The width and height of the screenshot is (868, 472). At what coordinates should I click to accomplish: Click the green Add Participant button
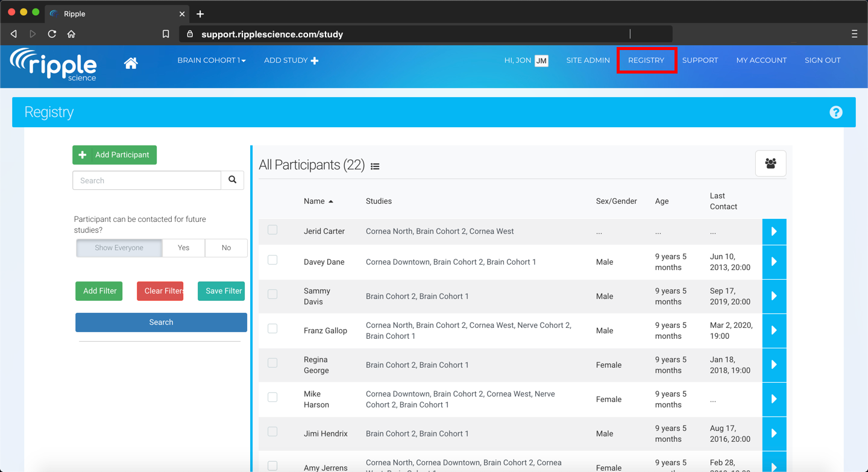point(115,155)
